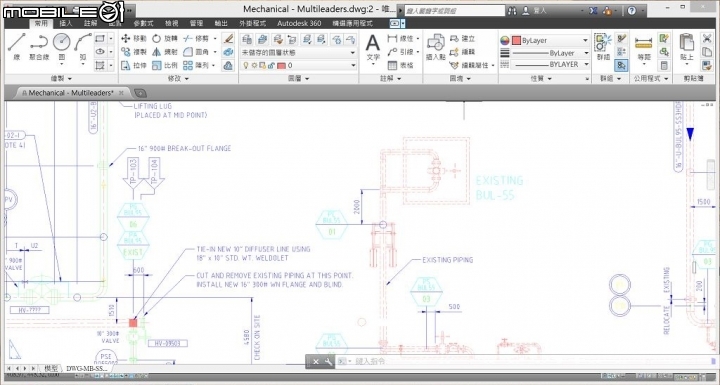720x385 pixels.
Task: Choose the Stretch (拉伸) command
Action: click(134, 65)
